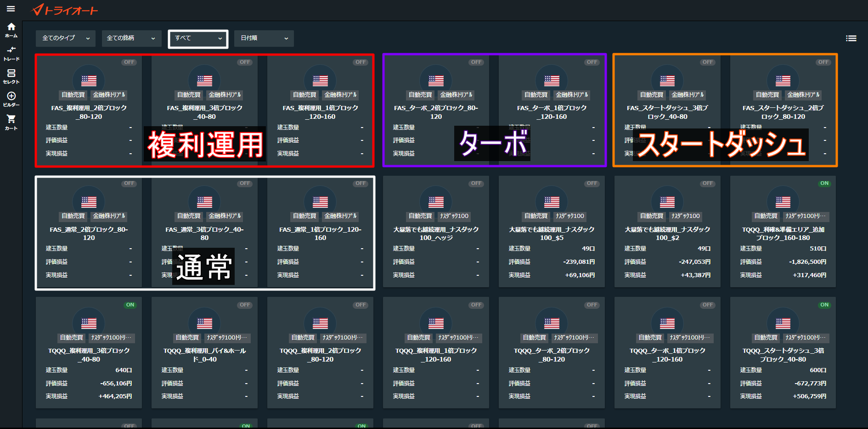Toggle OFF switch on TQQQ_複利運用_1倍ブロック_120-160

pos(477,305)
